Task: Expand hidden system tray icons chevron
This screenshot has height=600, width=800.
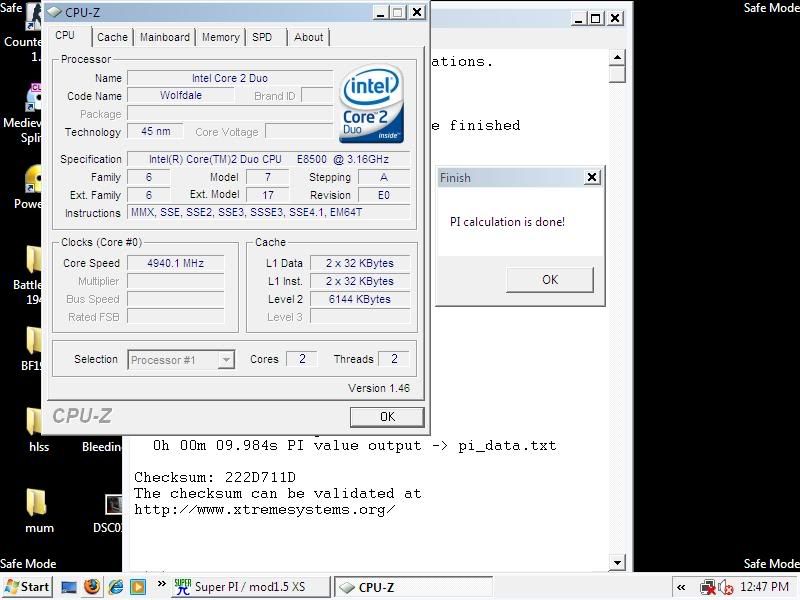Action: 681,587
